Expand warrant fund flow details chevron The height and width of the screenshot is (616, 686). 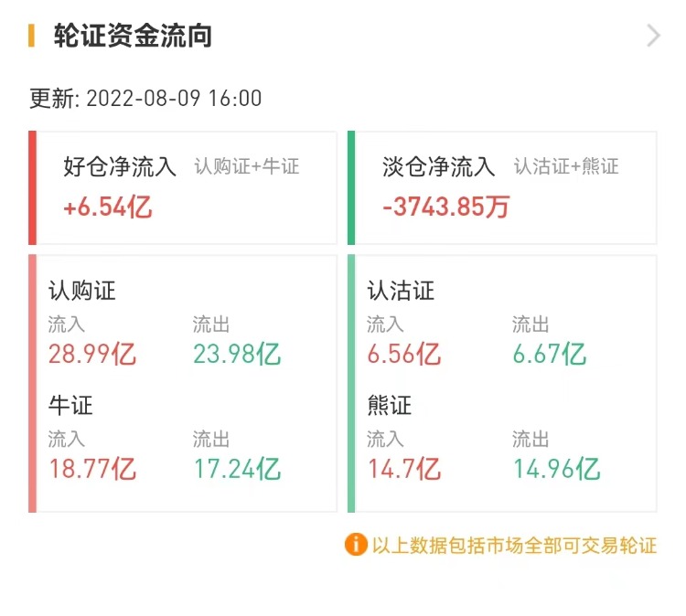click(x=653, y=36)
